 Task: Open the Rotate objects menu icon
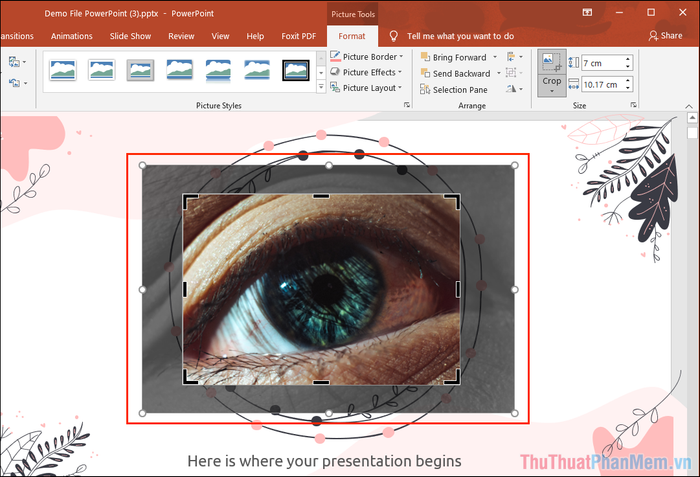pos(514,89)
